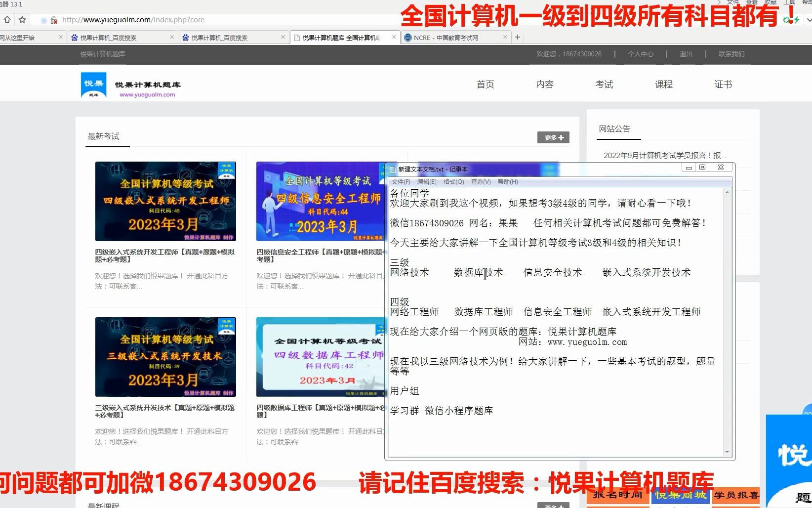
Task: Open 四级嵌入式系统开发工程师 thumbnail
Action: tap(165, 201)
